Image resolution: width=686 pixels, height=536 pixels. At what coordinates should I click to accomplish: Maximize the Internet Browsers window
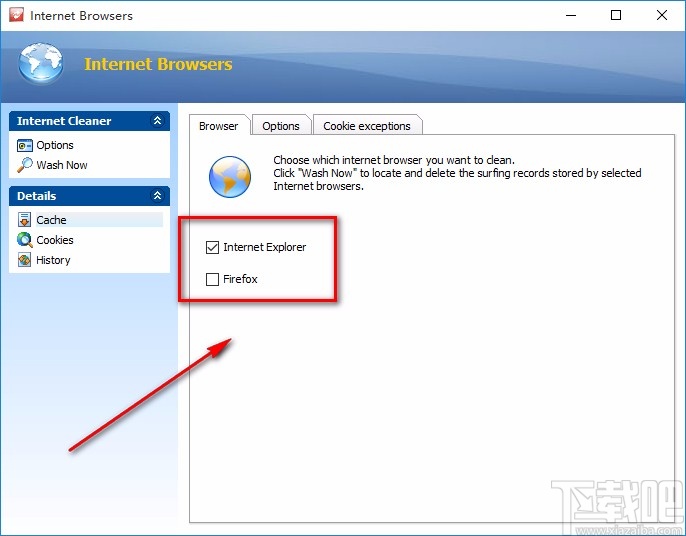[616, 15]
